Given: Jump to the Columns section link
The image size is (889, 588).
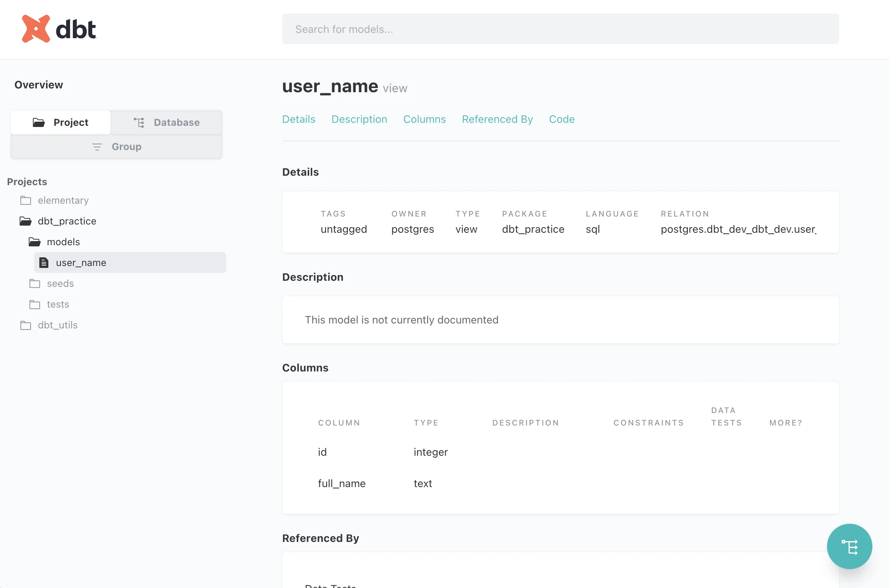Looking at the screenshot, I should coord(424,119).
